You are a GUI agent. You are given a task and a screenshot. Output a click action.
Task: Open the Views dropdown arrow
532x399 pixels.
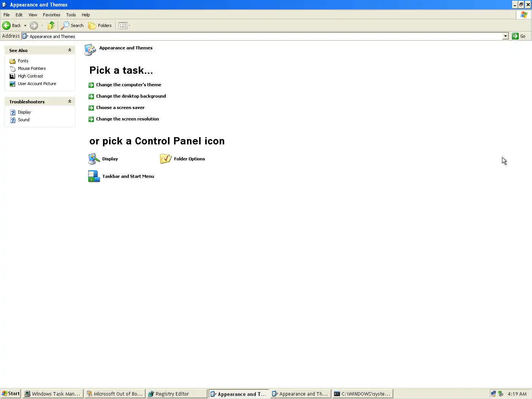coord(129,25)
